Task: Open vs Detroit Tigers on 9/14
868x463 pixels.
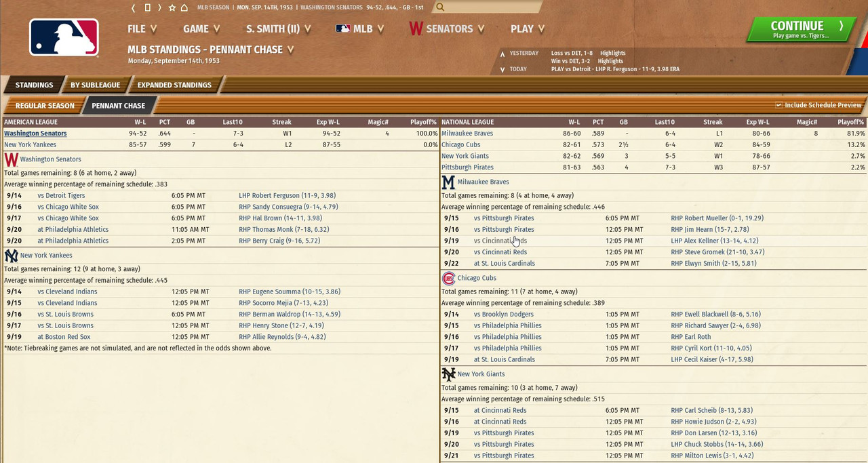Action: (61, 196)
